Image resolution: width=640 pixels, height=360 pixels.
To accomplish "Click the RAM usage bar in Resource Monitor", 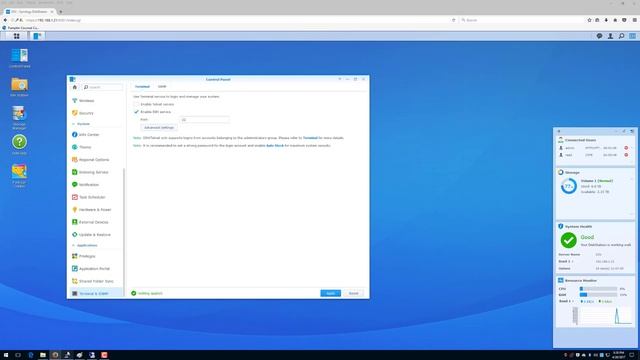I will pyautogui.click(x=598, y=294).
